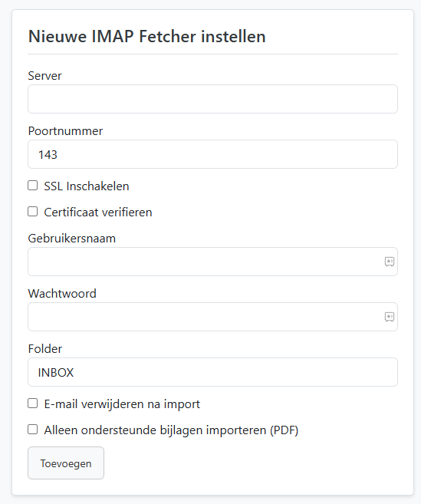Click the 'SSL Inschakelen' label text

tap(87, 186)
